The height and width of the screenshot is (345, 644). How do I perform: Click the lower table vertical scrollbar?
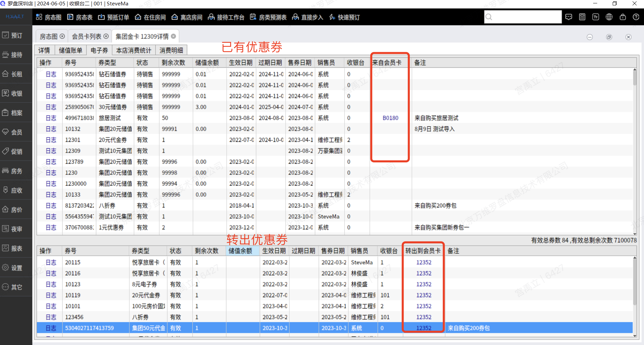[635, 296]
